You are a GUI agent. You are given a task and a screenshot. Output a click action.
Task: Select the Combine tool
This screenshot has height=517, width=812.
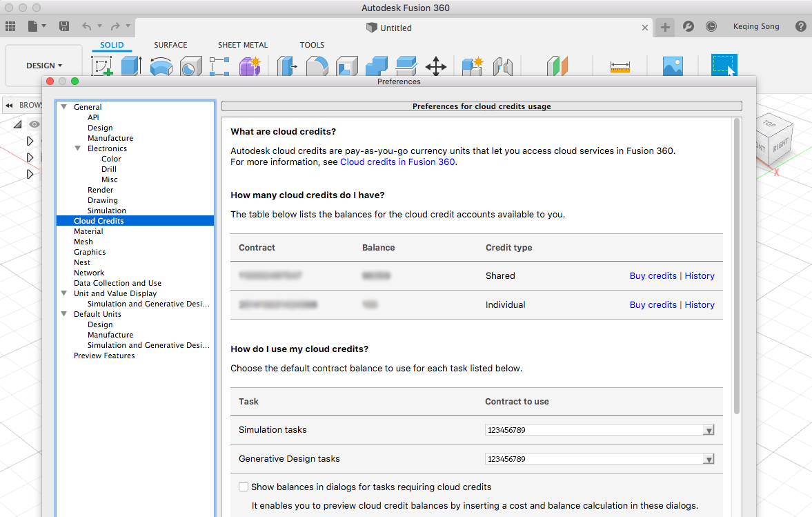click(x=377, y=66)
